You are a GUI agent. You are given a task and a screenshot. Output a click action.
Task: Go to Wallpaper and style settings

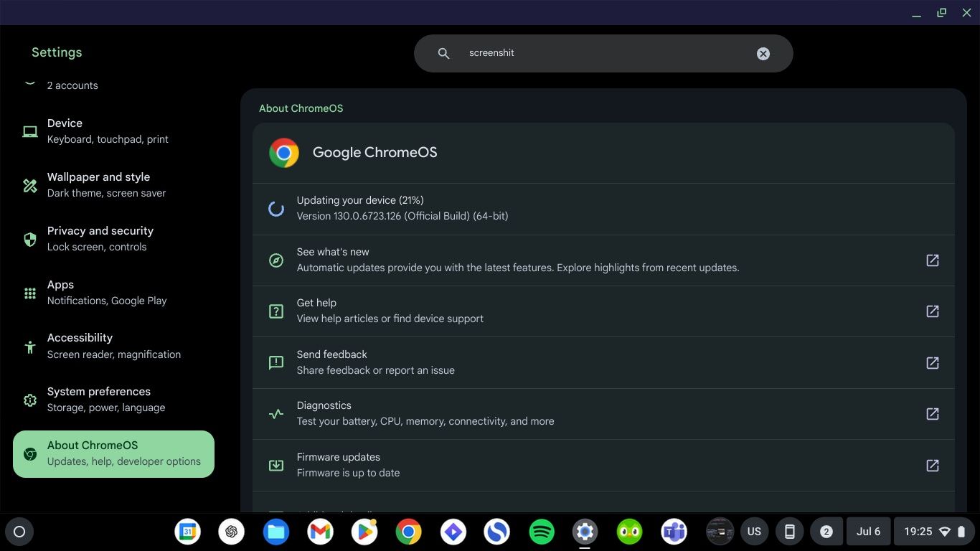pos(113,185)
